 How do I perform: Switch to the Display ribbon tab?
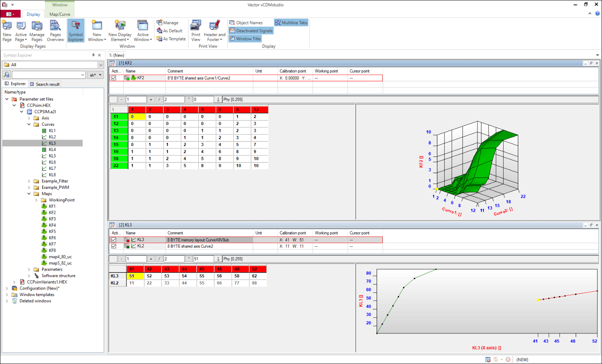tap(33, 14)
